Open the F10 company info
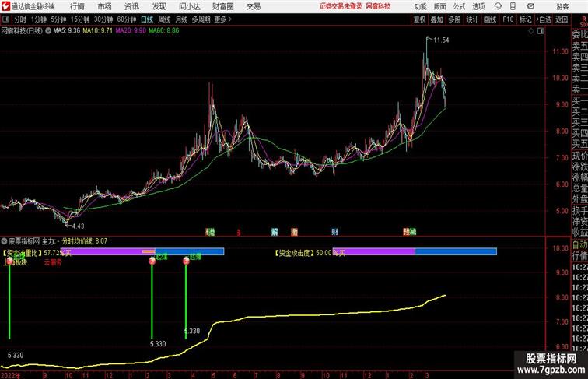The image size is (588, 379). pyautogui.click(x=508, y=19)
